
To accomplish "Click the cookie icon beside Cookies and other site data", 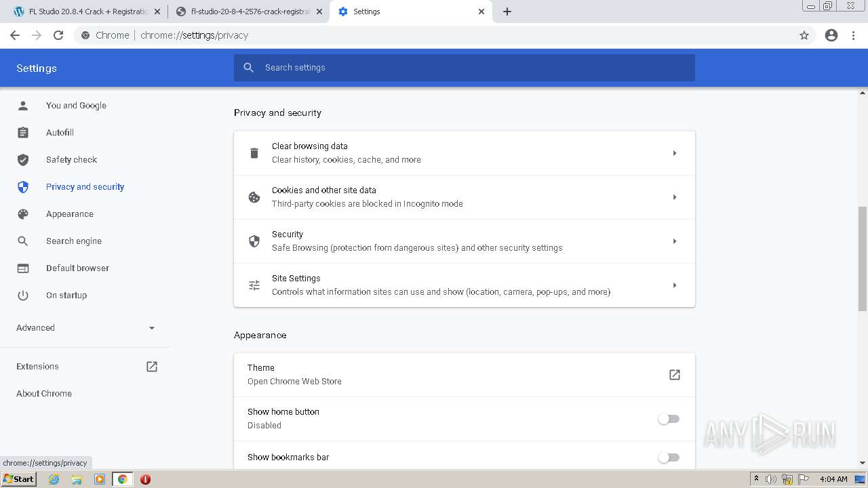I will click(254, 197).
